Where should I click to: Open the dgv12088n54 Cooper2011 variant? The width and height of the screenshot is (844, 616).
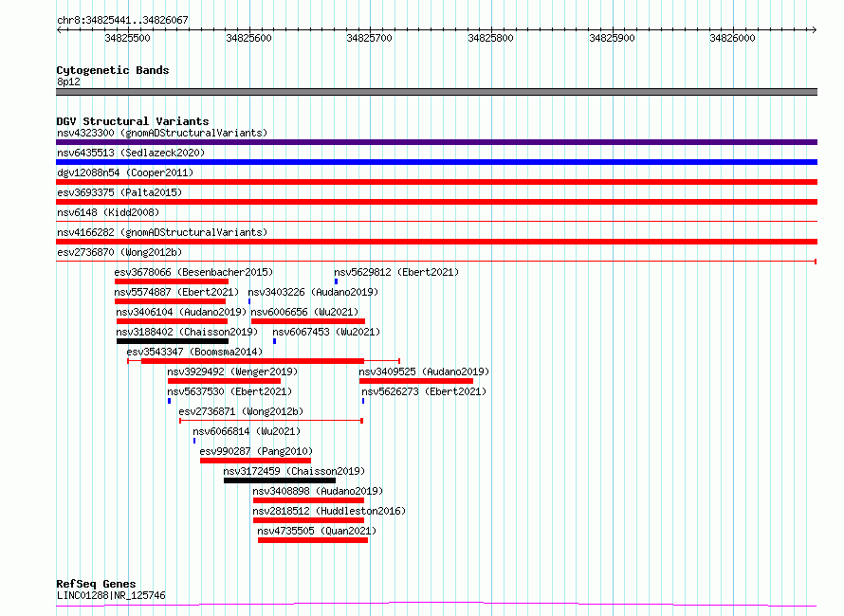click(x=125, y=172)
